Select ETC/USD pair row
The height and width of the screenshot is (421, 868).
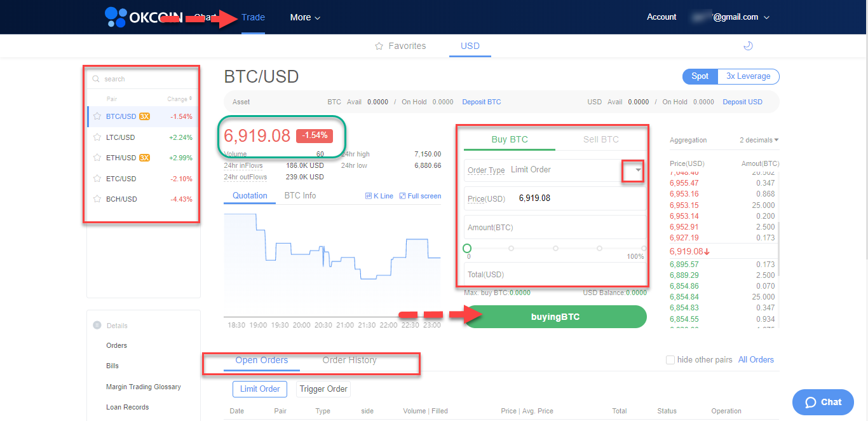pyautogui.click(x=143, y=179)
